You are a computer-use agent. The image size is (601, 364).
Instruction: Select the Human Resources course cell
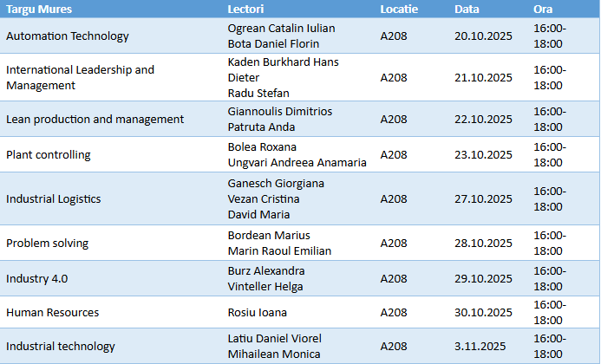pos(52,312)
